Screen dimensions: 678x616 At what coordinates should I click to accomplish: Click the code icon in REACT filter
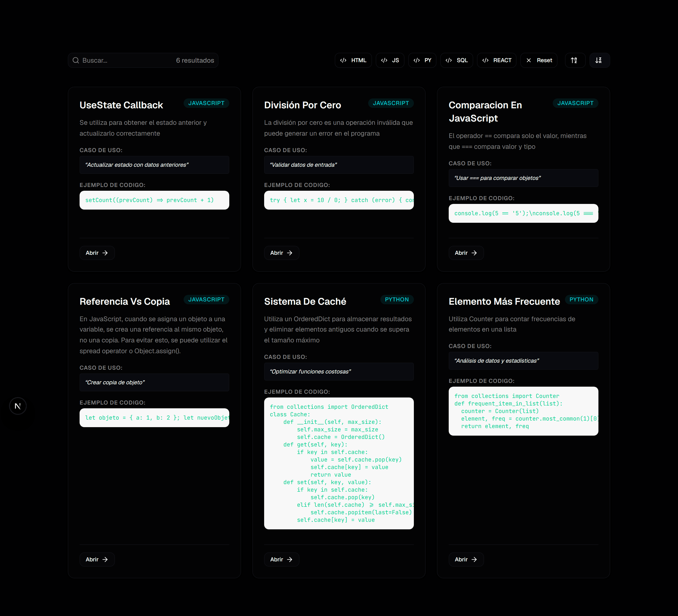tap(485, 60)
